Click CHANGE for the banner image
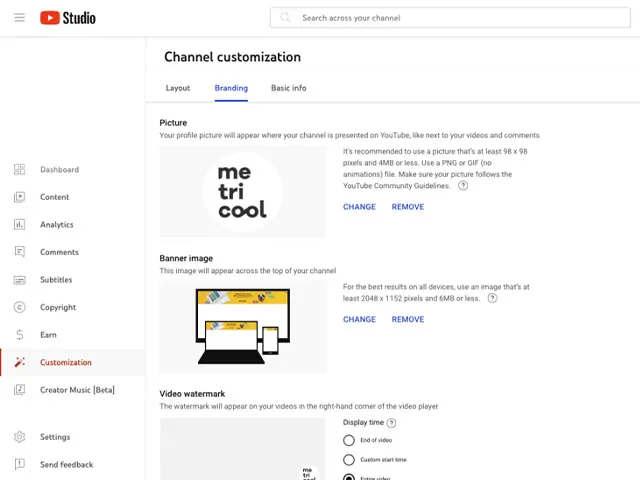Viewport: 640px width, 480px height. tap(359, 319)
